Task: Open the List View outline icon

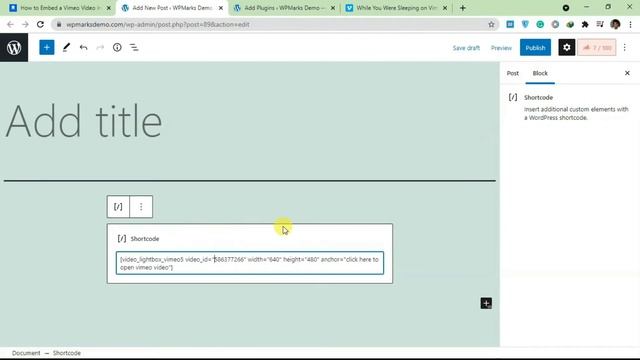Action: click(134, 48)
